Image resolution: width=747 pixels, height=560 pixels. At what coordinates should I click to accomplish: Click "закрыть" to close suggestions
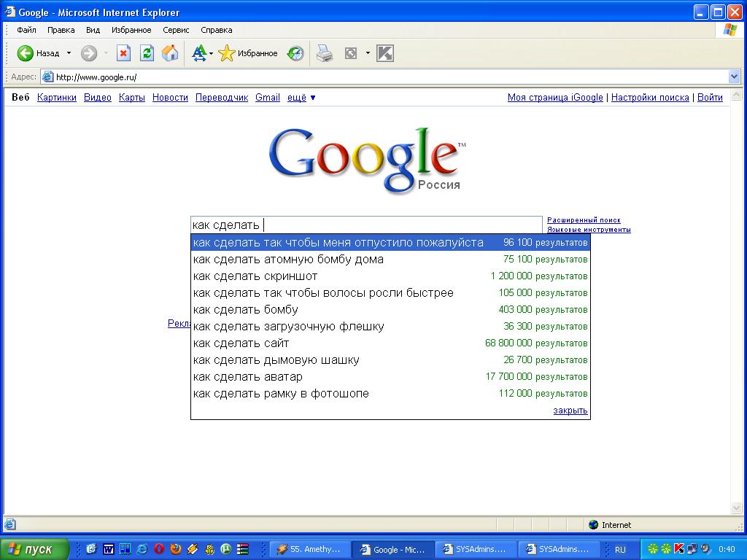pyautogui.click(x=570, y=411)
